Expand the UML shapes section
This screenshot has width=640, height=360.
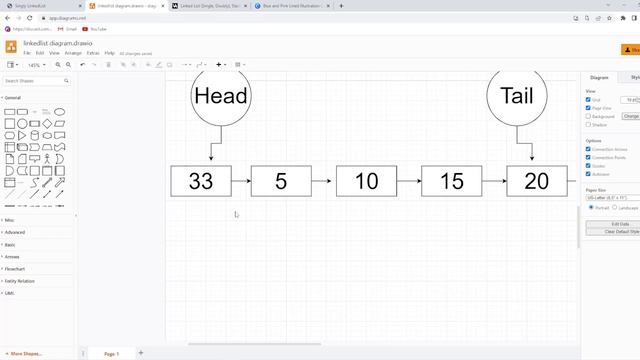pyautogui.click(x=8, y=293)
